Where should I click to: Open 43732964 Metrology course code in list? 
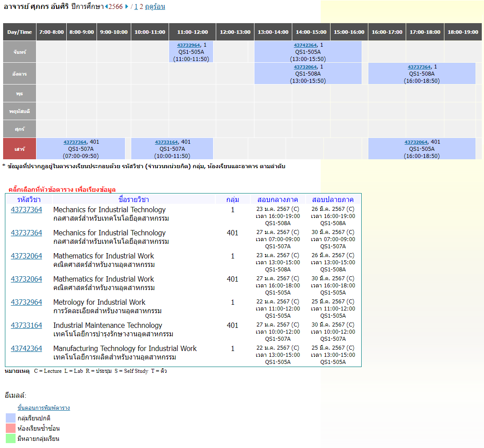(26, 303)
